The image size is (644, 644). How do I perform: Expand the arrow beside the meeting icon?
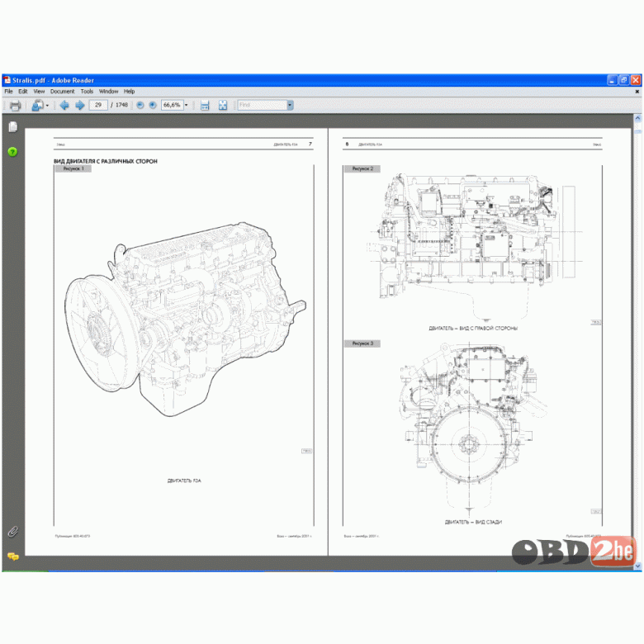[47, 106]
